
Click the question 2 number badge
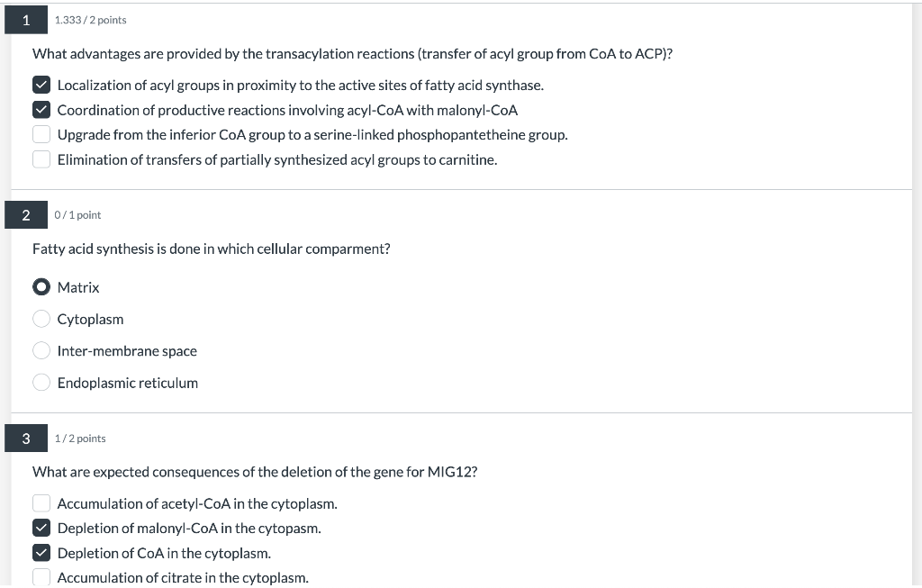pos(25,214)
